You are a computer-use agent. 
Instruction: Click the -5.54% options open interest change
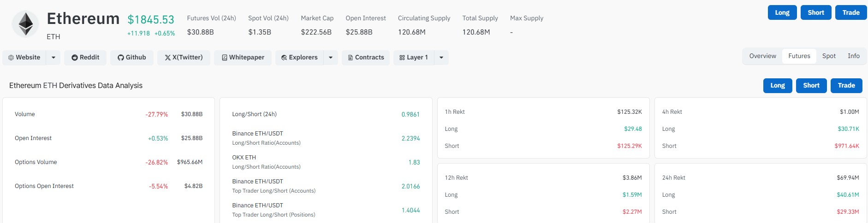click(158, 186)
